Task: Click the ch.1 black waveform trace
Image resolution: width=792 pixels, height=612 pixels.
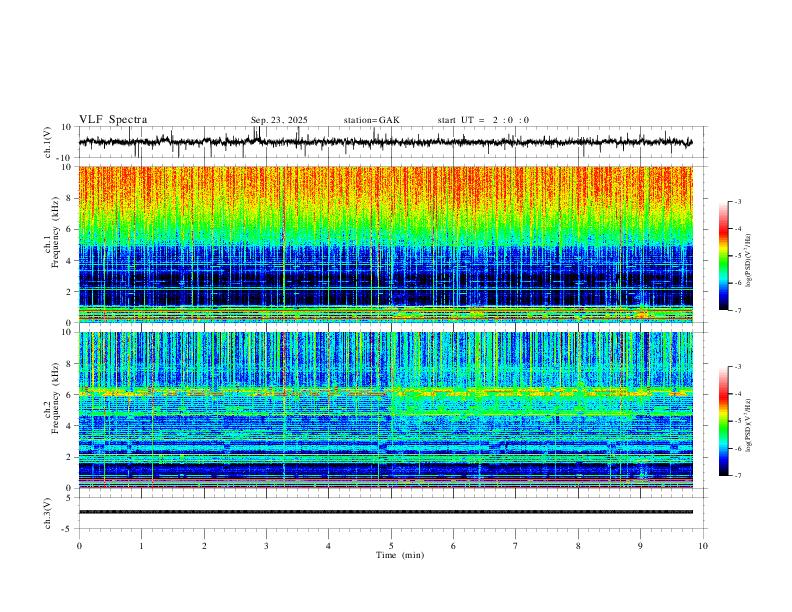Action: 385,142
